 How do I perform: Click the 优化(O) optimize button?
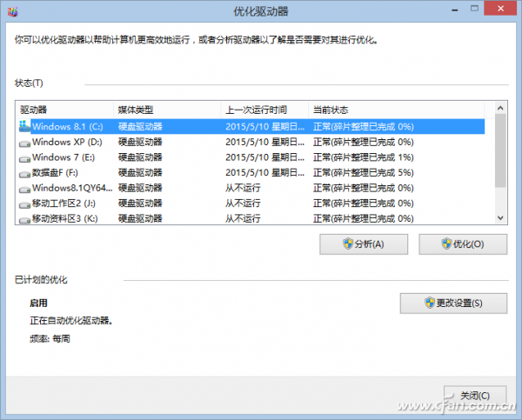pos(463,244)
